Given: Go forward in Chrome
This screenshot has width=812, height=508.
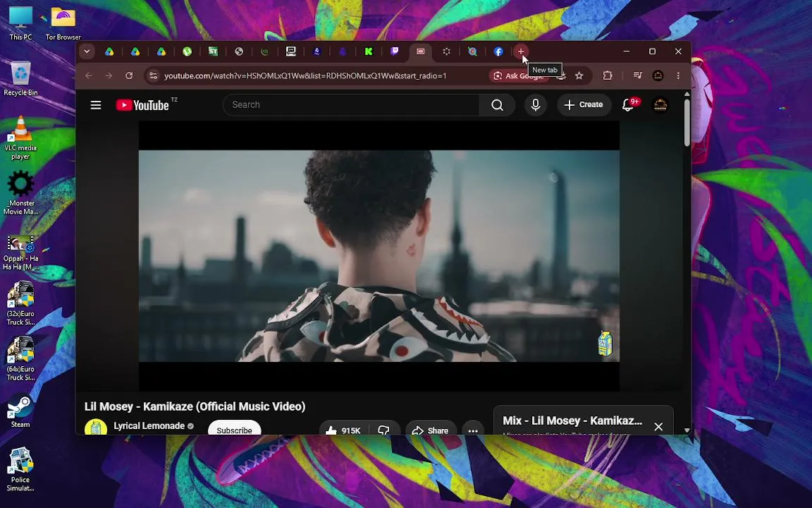Looking at the screenshot, I should point(109,75).
